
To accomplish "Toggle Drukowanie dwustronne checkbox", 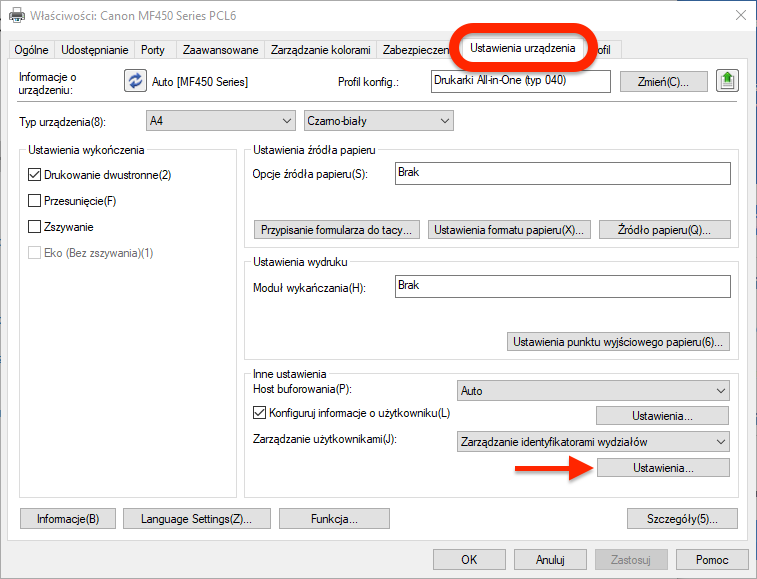I will tap(35, 175).
